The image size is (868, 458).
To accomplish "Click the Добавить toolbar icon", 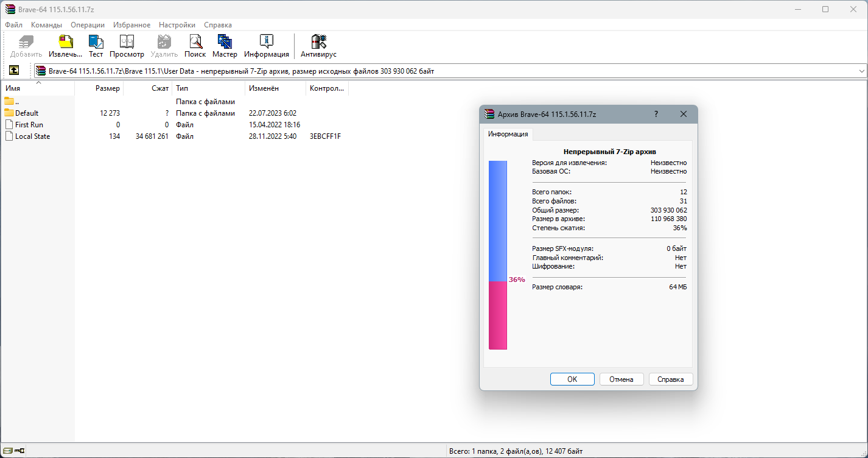I will coord(26,46).
